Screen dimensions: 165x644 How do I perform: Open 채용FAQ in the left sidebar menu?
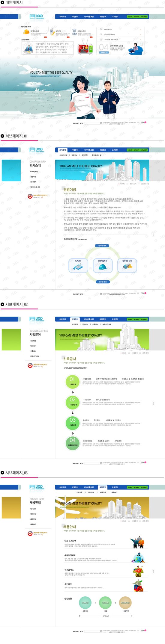click(33, 524)
